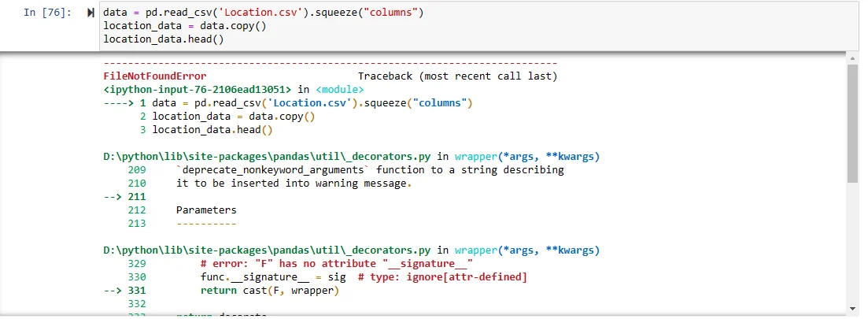
Task: Click the run cell icon beside In [76]
Action: pyautogui.click(x=91, y=13)
